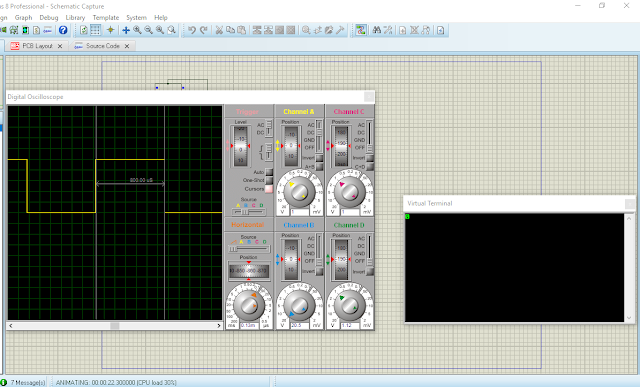This screenshot has width=640, height=387.
Task: Open the Help menu
Action: point(161,18)
